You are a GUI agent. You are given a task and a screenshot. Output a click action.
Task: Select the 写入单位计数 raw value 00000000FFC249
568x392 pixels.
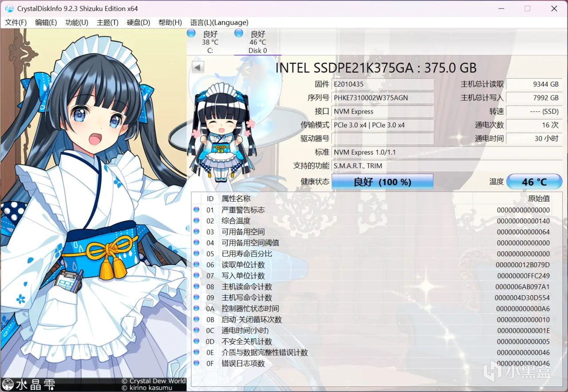point(523,276)
